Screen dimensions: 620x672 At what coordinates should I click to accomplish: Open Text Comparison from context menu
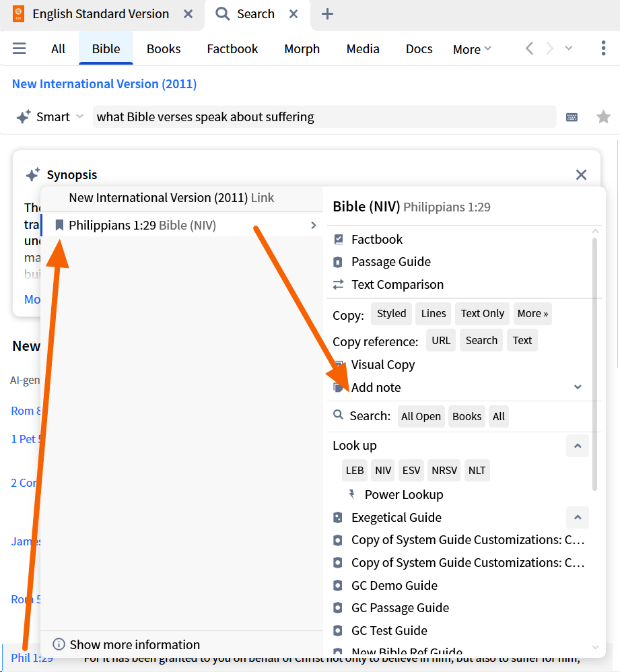click(x=398, y=285)
